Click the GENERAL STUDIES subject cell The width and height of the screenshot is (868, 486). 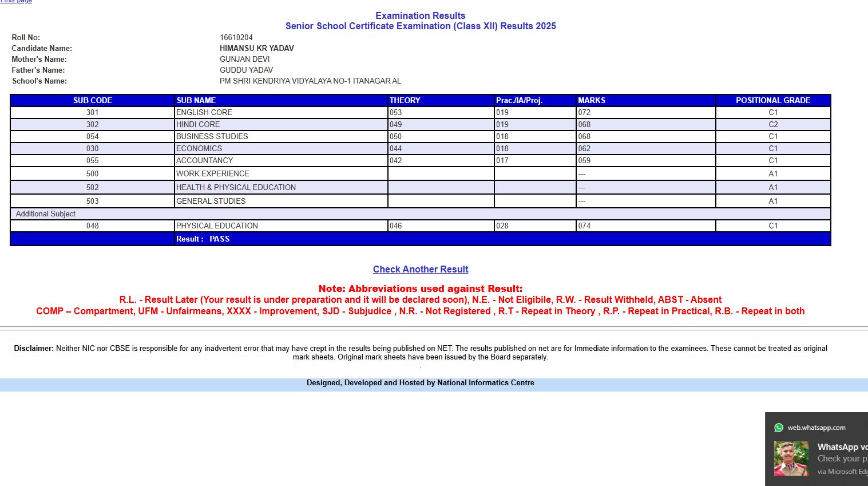pyautogui.click(x=211, y=201)
